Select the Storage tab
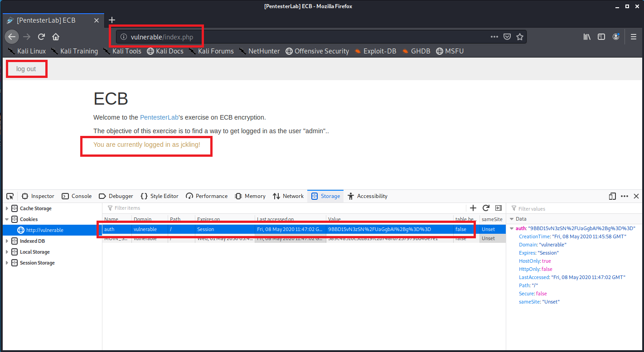Screen dimensions: 644x352 tap(325, 196)
